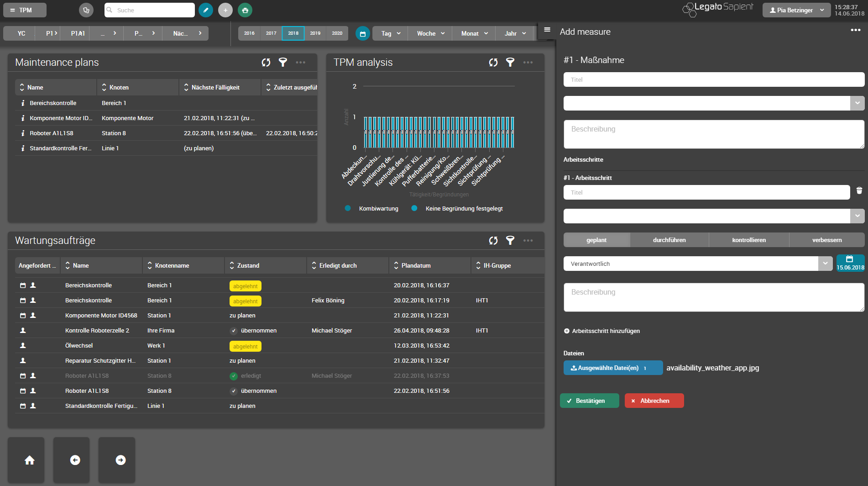Screen dimensions: 868x486
Task: Open filter for TPM analysis panel
Action: [x=510, y=63]
